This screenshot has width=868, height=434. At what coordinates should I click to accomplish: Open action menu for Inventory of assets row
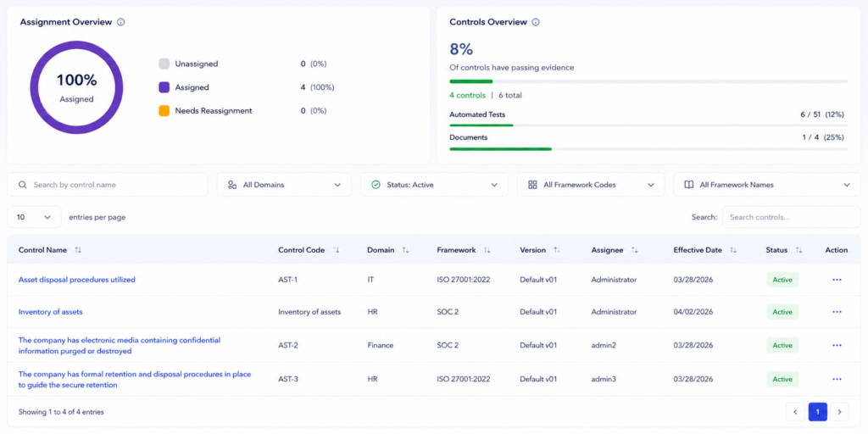(837, 312)
